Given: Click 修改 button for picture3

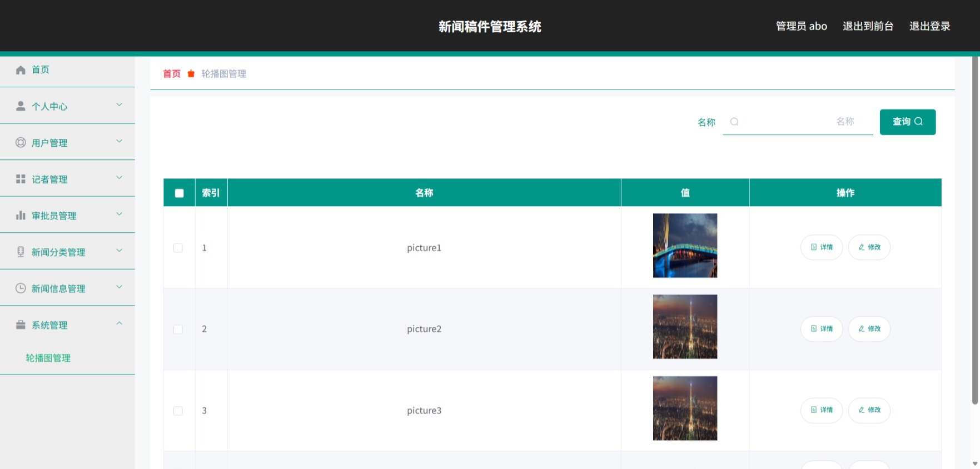Looking at the screenshot, I should pos(869,410).
